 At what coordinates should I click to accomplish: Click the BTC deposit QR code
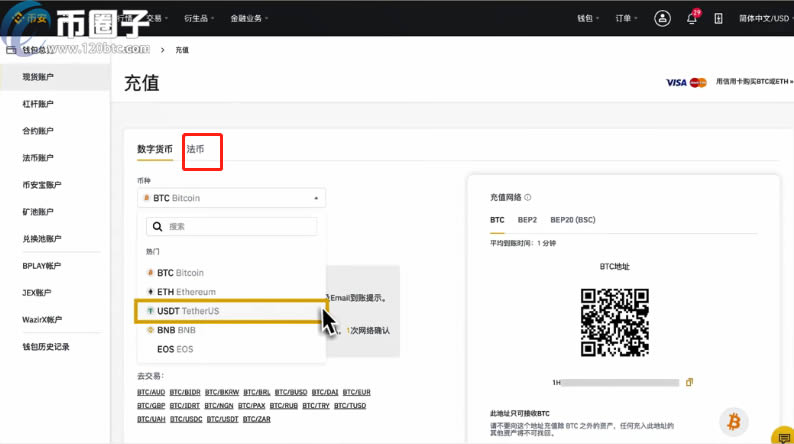(614, 324)
